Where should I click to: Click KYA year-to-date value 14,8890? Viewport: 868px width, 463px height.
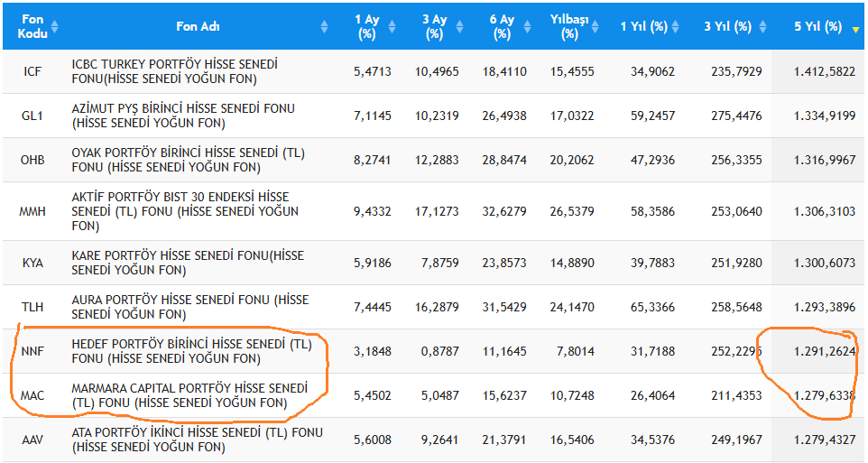tap(572, 263)
